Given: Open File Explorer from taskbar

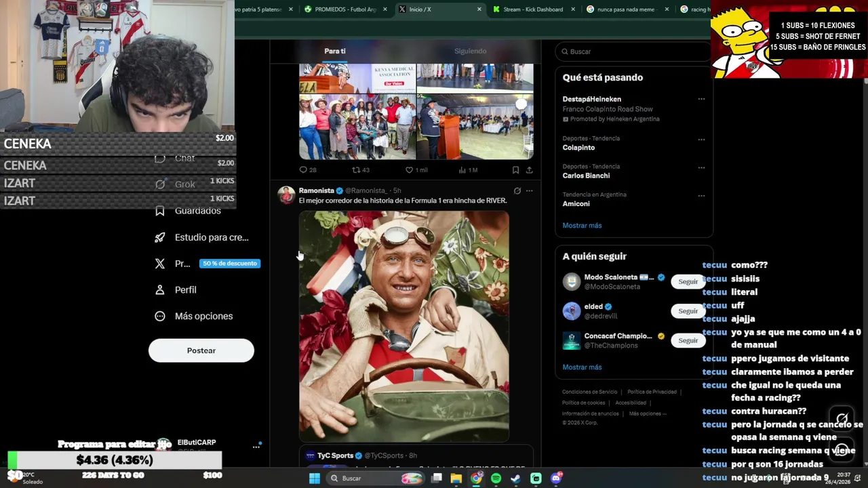Looking at the screenshot, I should coord(456,478).
